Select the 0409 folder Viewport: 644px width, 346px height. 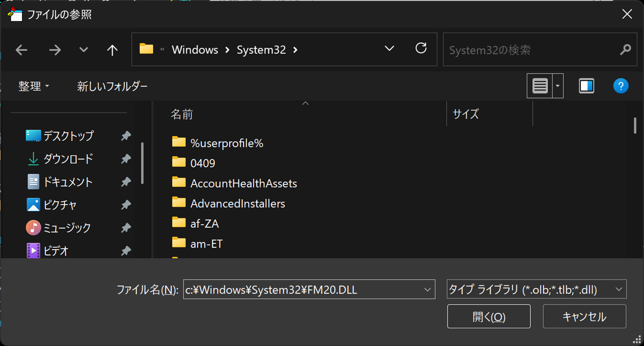point(193,163)
